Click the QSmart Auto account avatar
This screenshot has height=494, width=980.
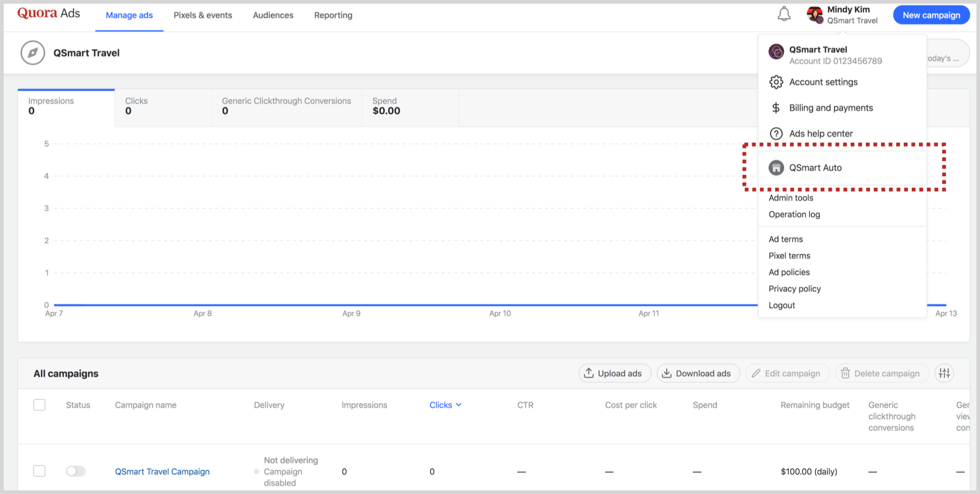coord(776,168)
